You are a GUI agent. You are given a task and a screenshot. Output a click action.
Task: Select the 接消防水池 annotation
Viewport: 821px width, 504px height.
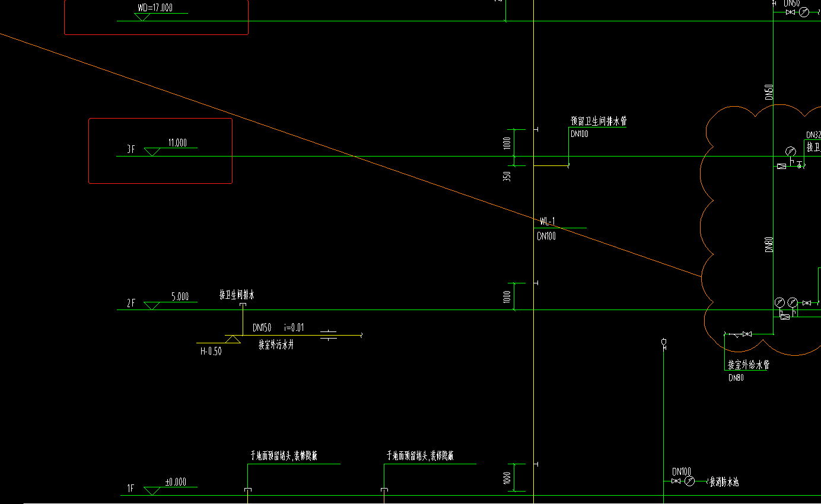pos(724,482)
